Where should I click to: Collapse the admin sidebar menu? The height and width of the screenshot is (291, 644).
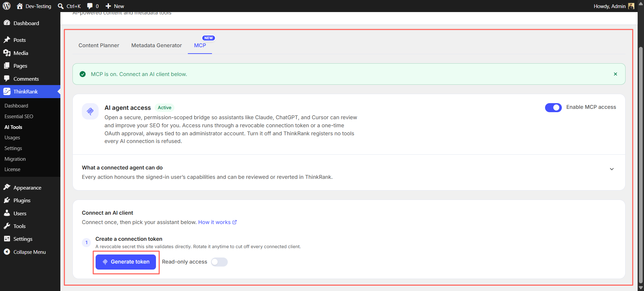30,252
